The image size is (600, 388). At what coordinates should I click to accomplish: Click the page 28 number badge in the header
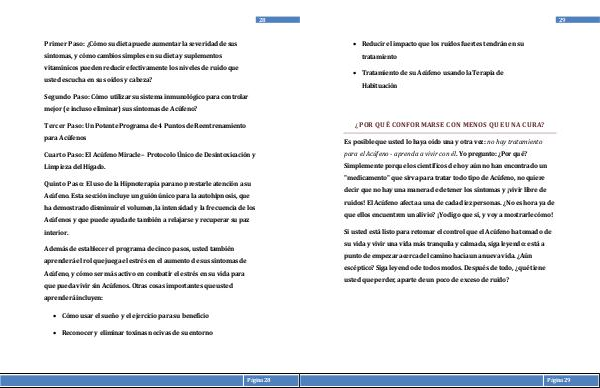pos(278,20)
